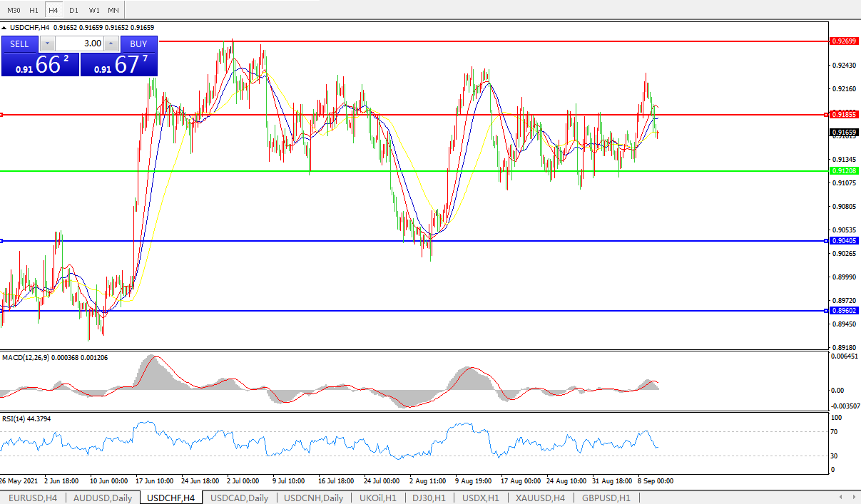
Task: Switch to W1 weekly timeframe
Action: (94, 10)
